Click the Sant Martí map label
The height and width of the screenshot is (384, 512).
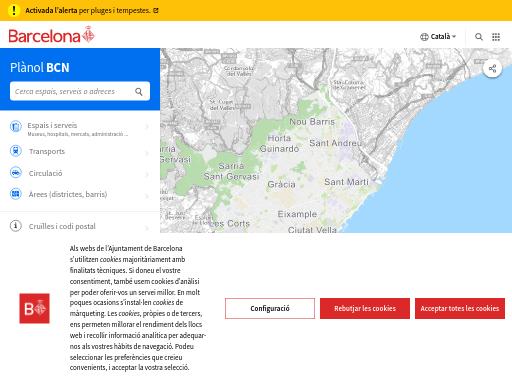(346, 182)
